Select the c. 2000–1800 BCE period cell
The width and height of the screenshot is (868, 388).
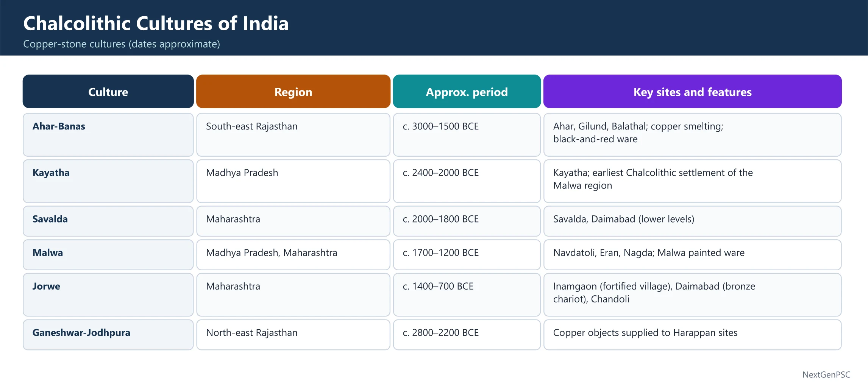tap(467, 221)
